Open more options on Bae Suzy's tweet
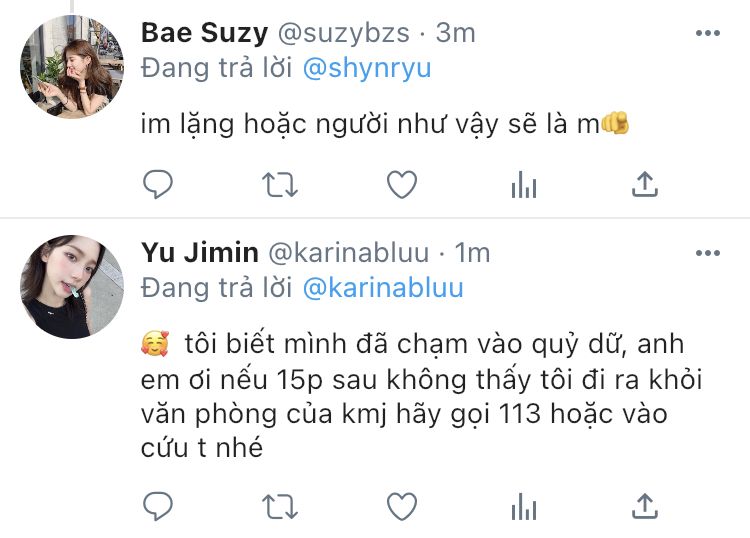This screenshot has height=538, width=750. tap(707, 33)
